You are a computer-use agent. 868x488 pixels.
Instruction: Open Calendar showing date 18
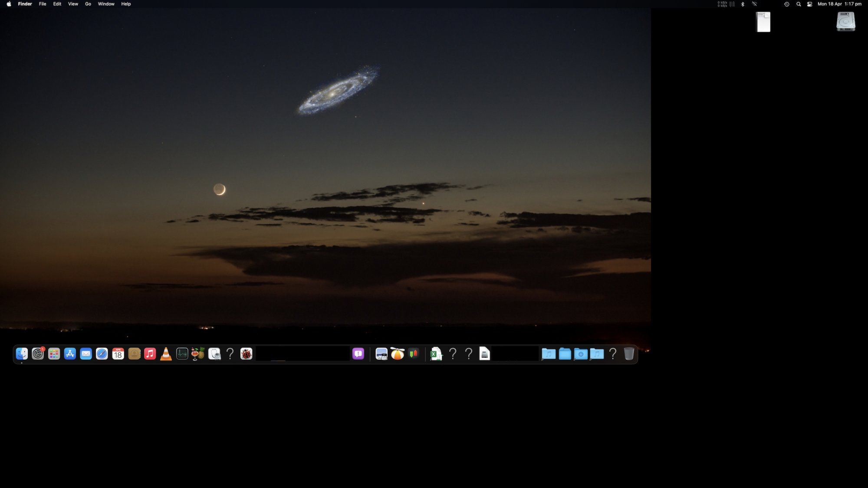pos(118,354)
